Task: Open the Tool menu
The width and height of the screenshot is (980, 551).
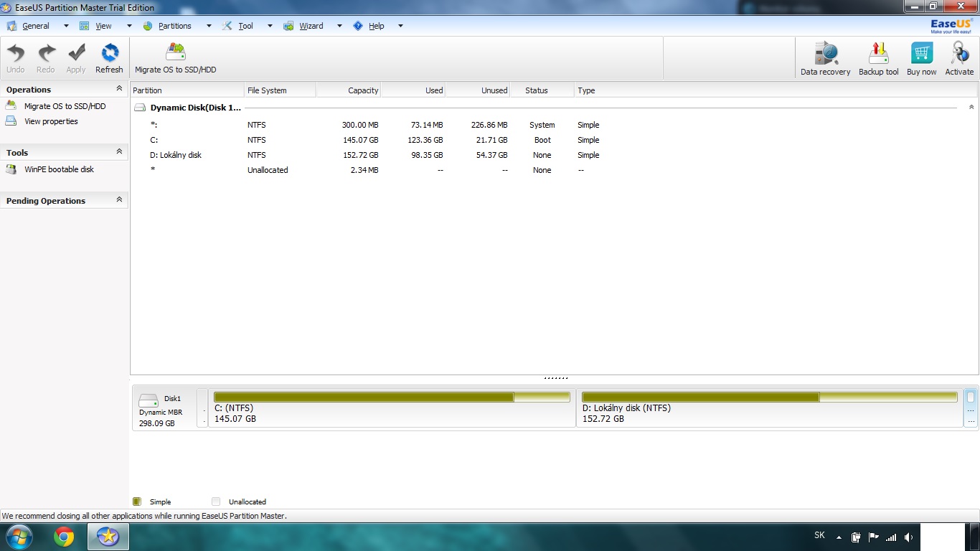Action: [246, 26]
